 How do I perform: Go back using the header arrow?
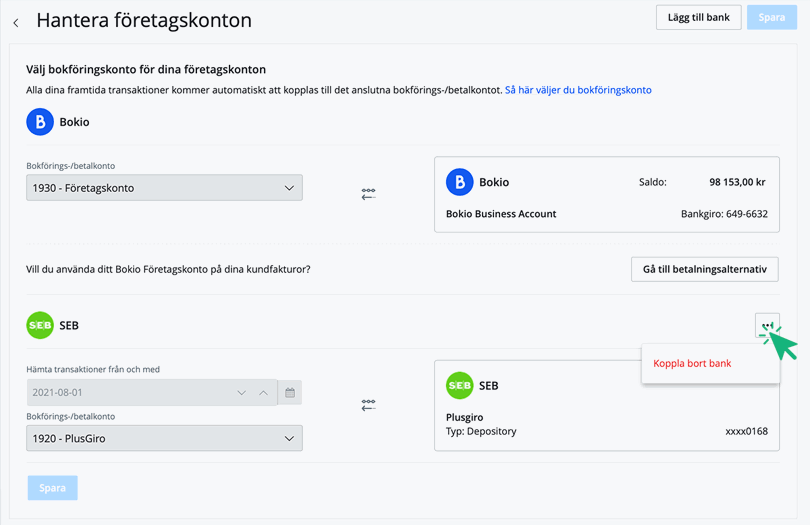pos(16,23)
